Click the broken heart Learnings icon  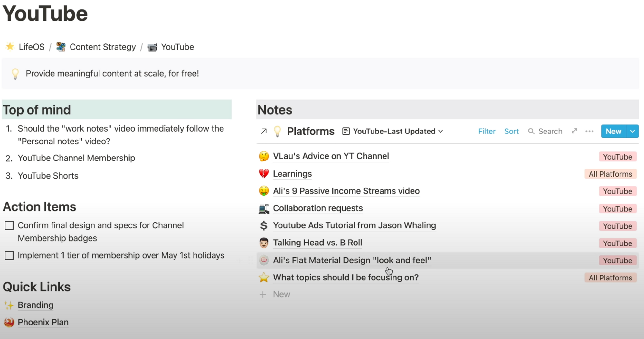(x=264, y=174)
